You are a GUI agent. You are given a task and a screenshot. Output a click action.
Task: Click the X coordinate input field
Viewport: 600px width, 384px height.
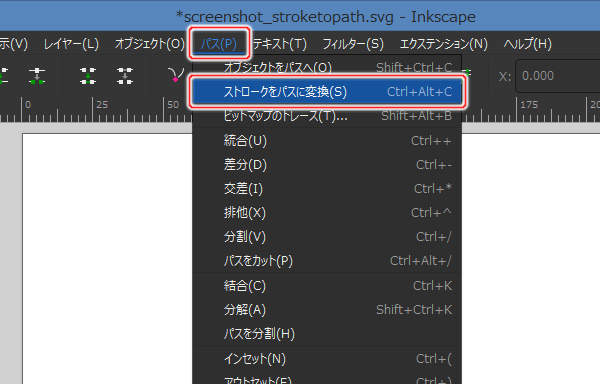click(x=559, y=76)
